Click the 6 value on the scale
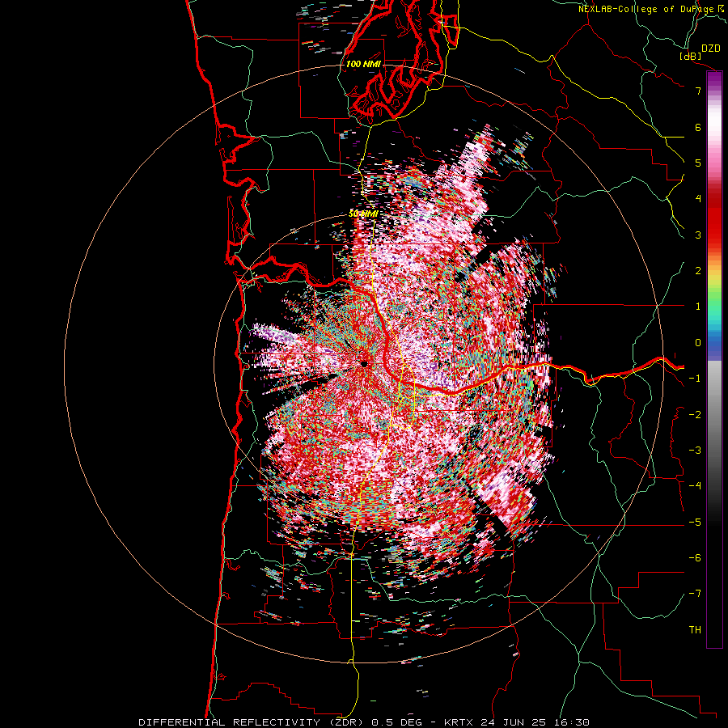The height and width of the screenshot is (728, 728). [698, 127]
